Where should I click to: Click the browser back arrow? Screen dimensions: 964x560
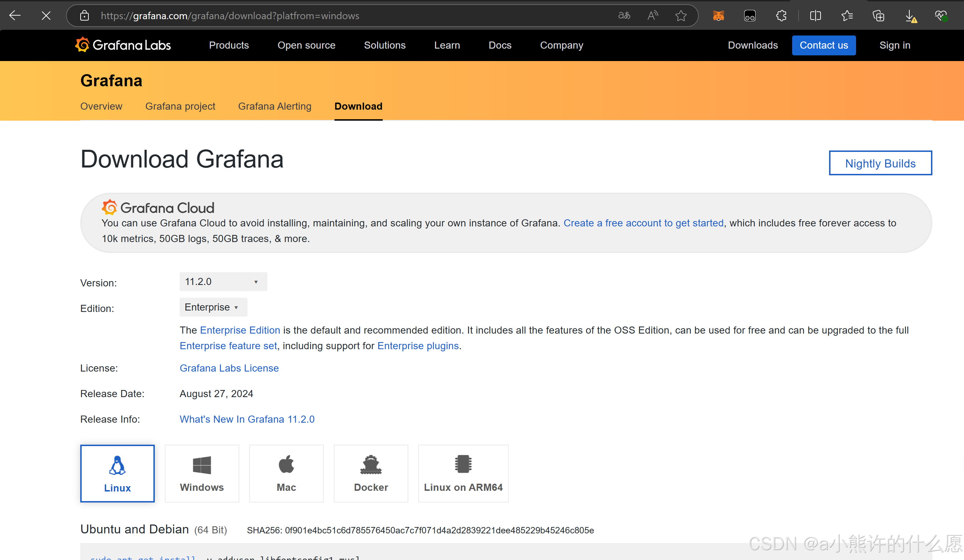point(15,16)
